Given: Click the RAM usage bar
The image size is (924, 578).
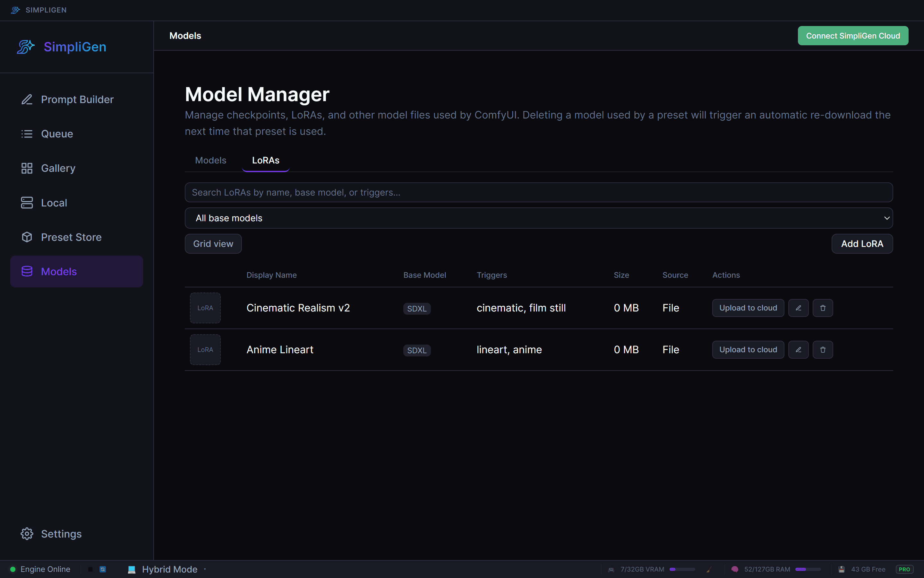Looking at the screenshot, I should click(808, 569).
